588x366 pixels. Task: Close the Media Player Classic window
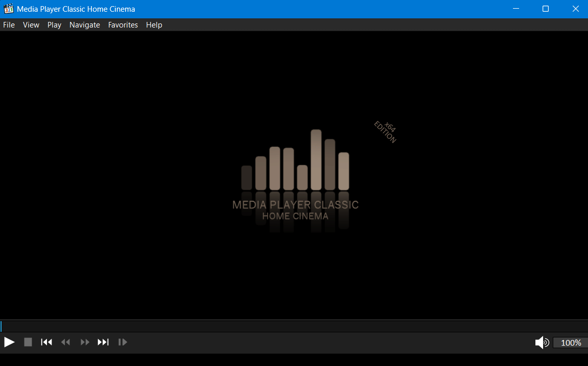click(x=575, y=9)
